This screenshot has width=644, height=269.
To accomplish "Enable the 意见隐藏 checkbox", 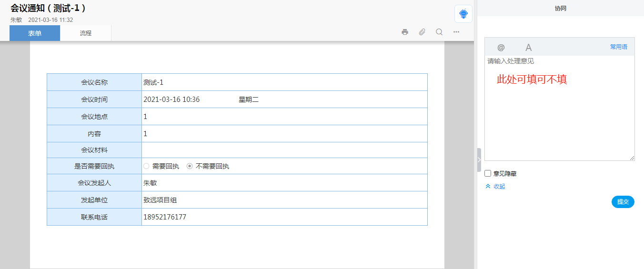I will point(488,173).
